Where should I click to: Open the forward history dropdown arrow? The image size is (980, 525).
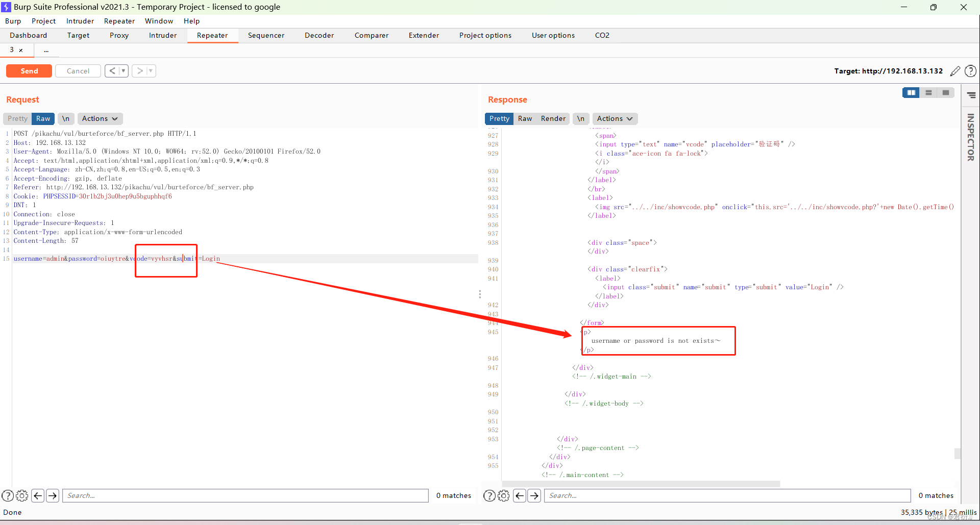[151, 71]
